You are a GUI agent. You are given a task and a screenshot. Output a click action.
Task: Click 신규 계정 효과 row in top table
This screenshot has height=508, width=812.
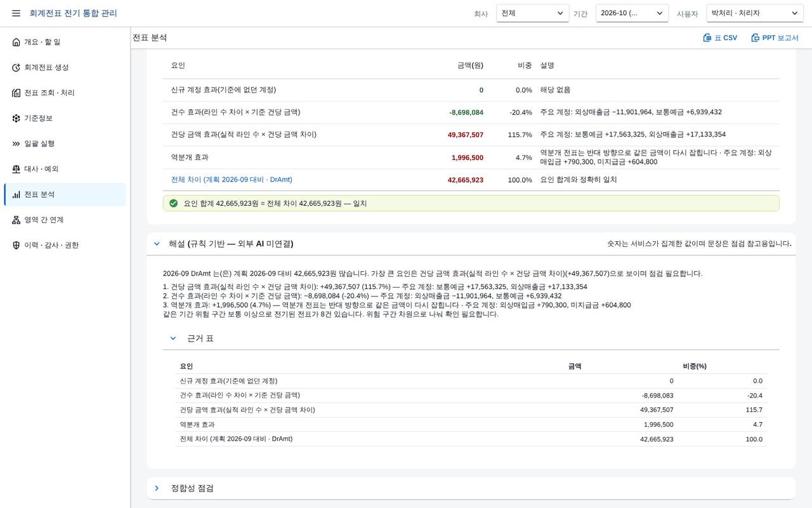tap(471, 90)
